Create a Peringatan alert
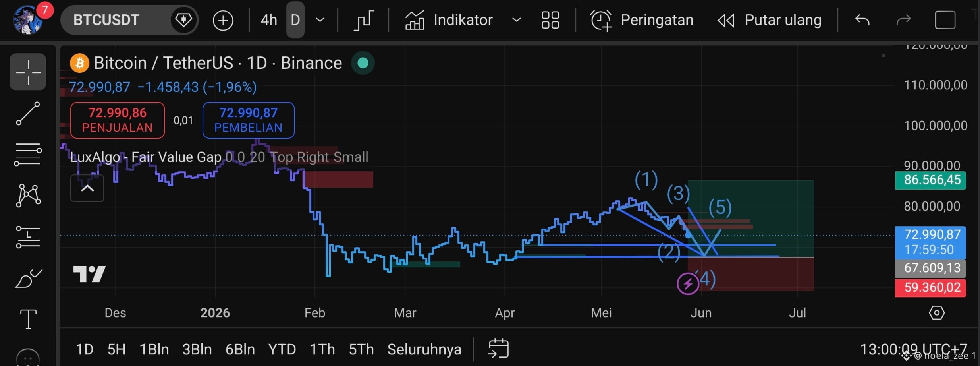Viewport: 980px width, 366px height. (642, 20)
